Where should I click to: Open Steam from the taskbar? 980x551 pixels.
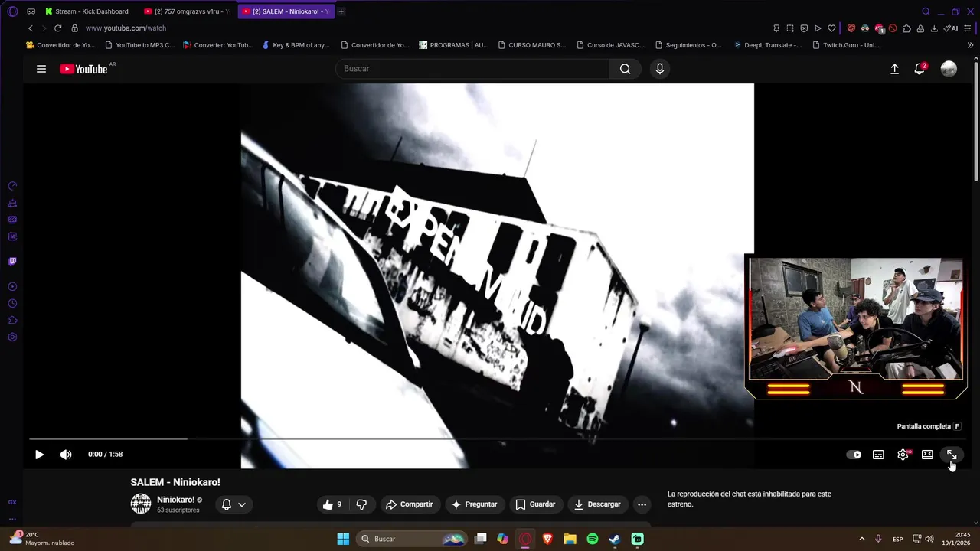click(x=615, y=539)
